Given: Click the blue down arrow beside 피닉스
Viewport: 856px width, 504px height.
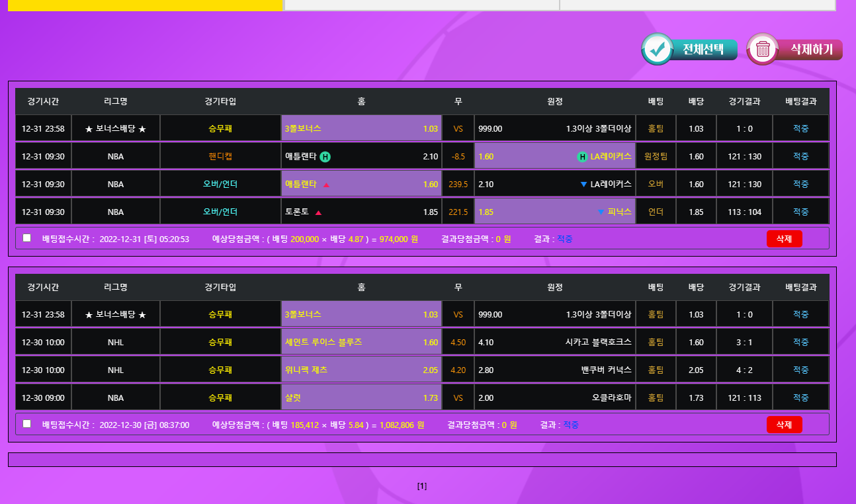Looking at the screenshot, I should click(x=601, y=212).
